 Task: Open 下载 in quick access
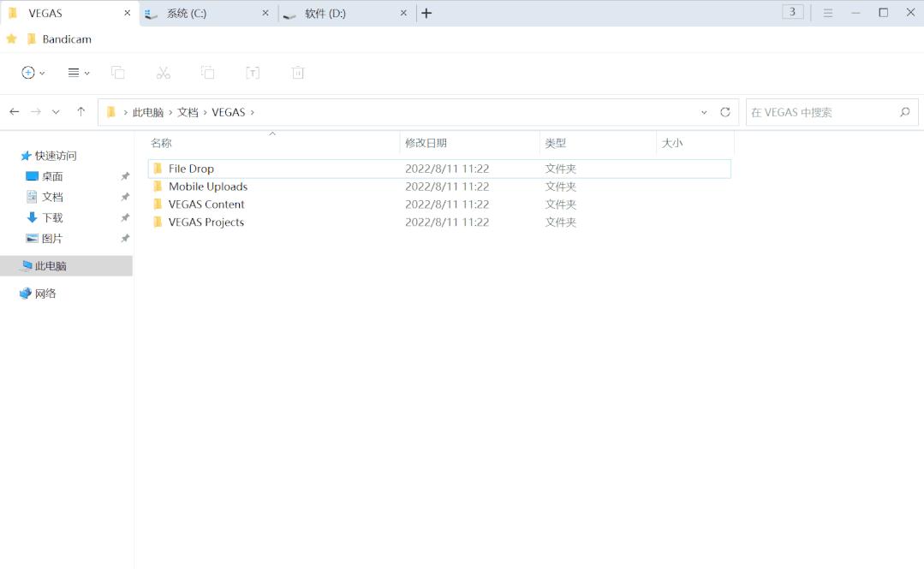coord(51,217)
